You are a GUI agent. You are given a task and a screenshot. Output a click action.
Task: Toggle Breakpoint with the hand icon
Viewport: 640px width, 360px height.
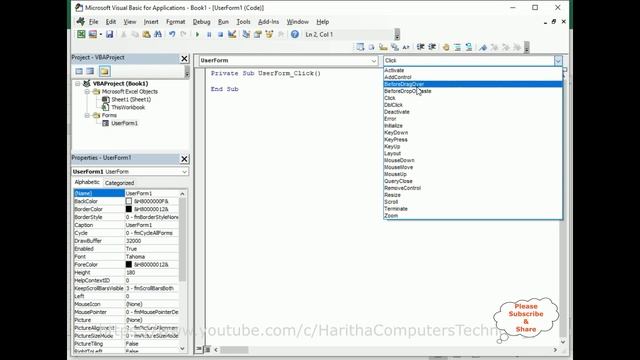click(x=446, y=47)
